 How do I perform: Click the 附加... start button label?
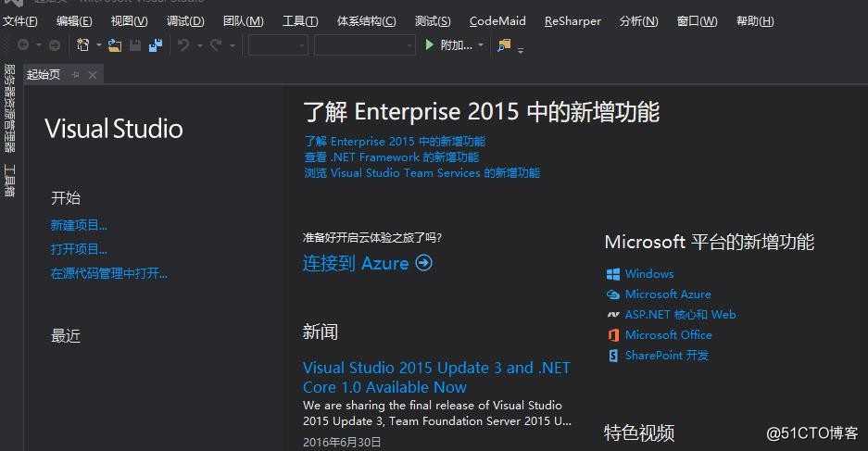point(456,45)
